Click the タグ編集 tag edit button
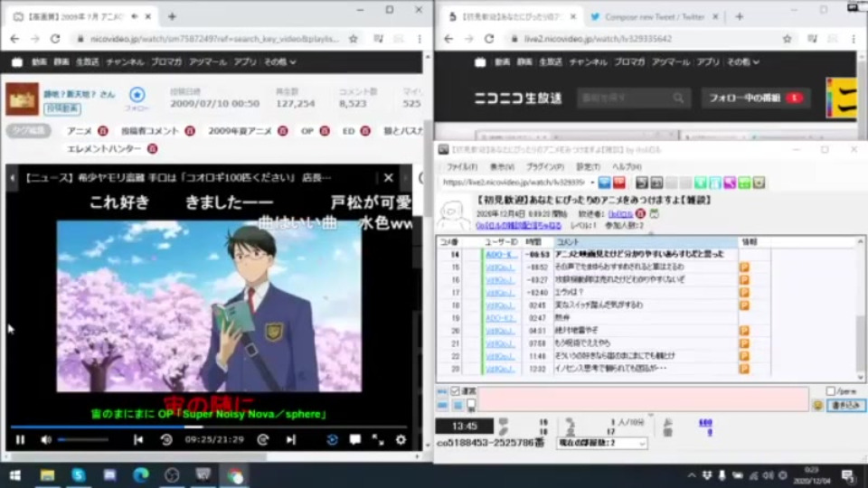 pyautogui.click(x=29, y=130)
